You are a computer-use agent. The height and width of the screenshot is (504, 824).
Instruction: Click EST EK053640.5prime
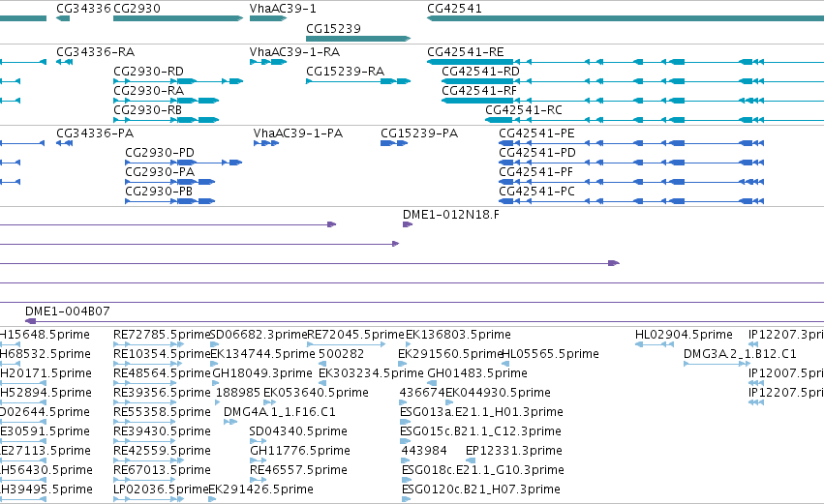coord(316,393)
